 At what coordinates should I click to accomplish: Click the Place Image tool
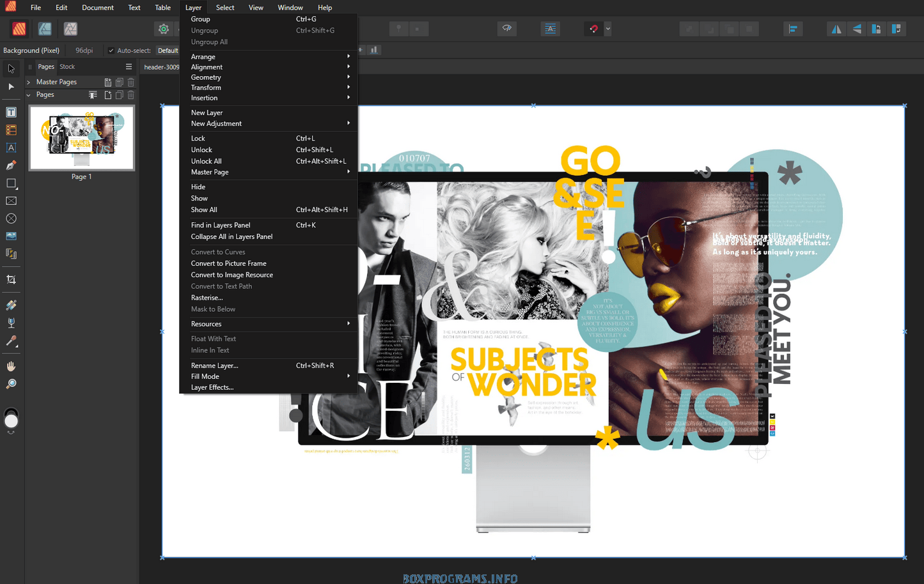pyautogui.click(x=11, y=236)
